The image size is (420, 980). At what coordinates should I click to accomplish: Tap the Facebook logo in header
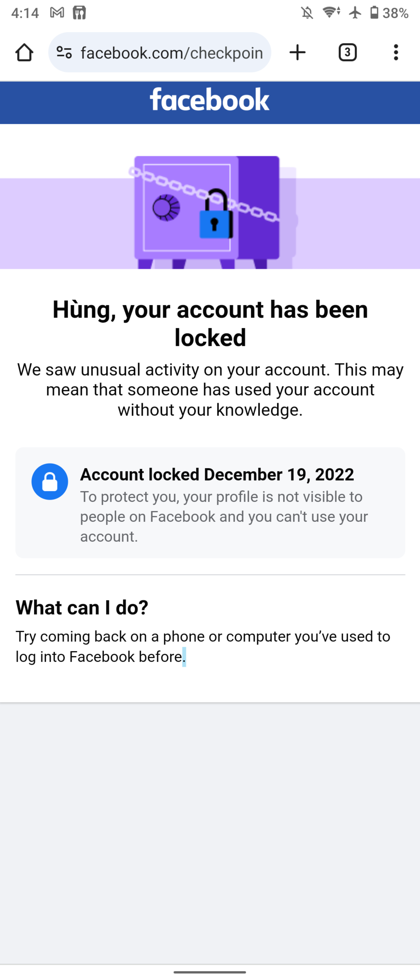(x=210, y=100)
